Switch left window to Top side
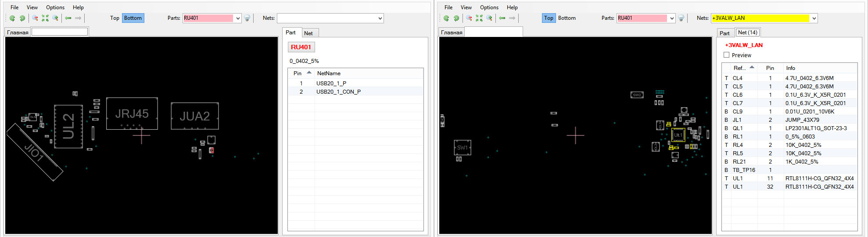 (115, 18)
